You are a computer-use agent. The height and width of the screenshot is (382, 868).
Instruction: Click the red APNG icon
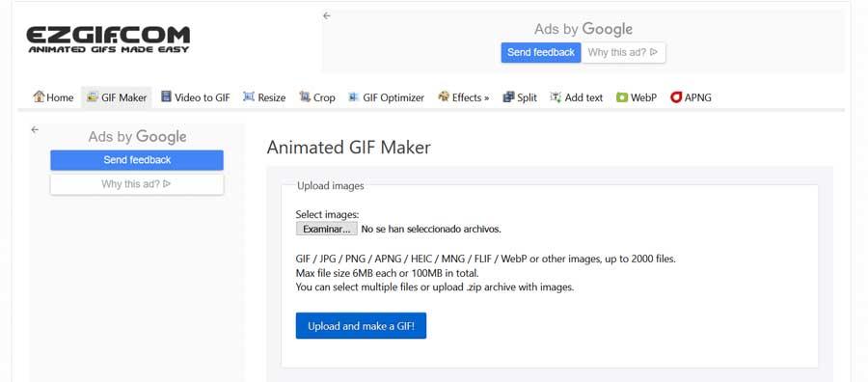point(676,97)
